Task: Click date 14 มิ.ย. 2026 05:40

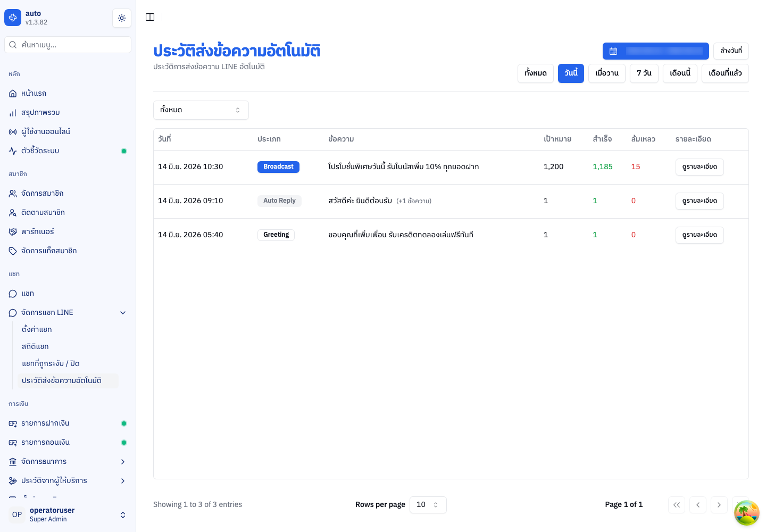Action: coord(190,235)
